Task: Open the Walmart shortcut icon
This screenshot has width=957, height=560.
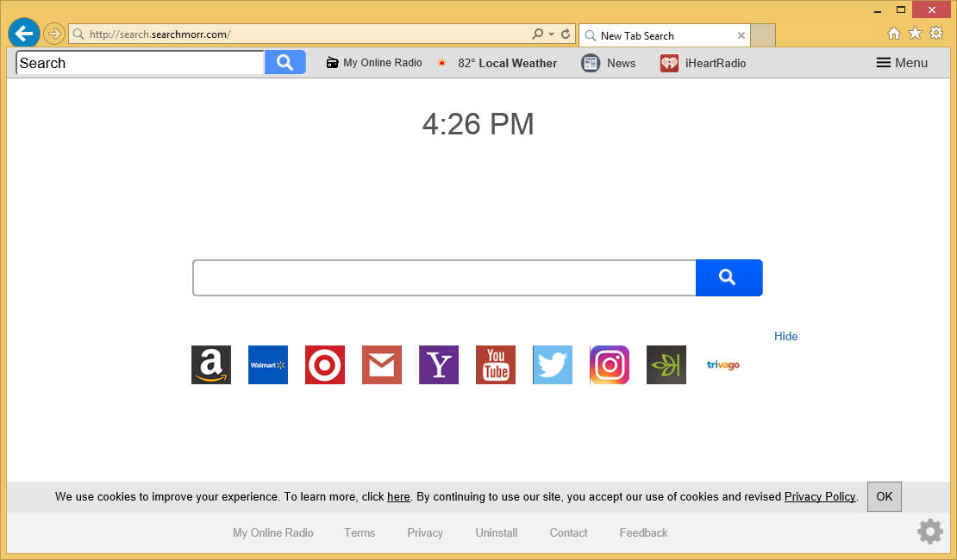Action: pyautogui.click(x=268, y=365)
